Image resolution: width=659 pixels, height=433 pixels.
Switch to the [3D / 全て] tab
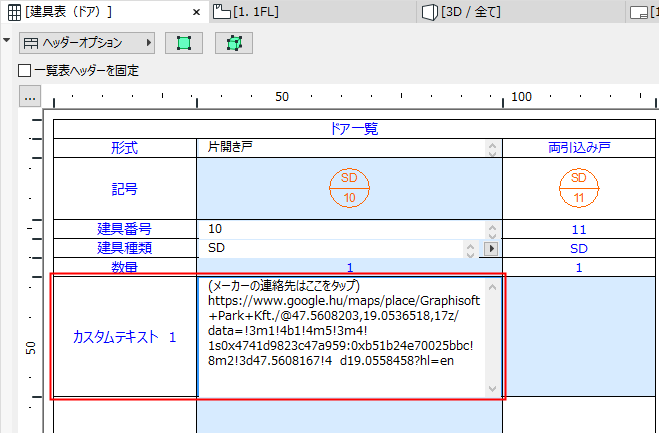520,11
